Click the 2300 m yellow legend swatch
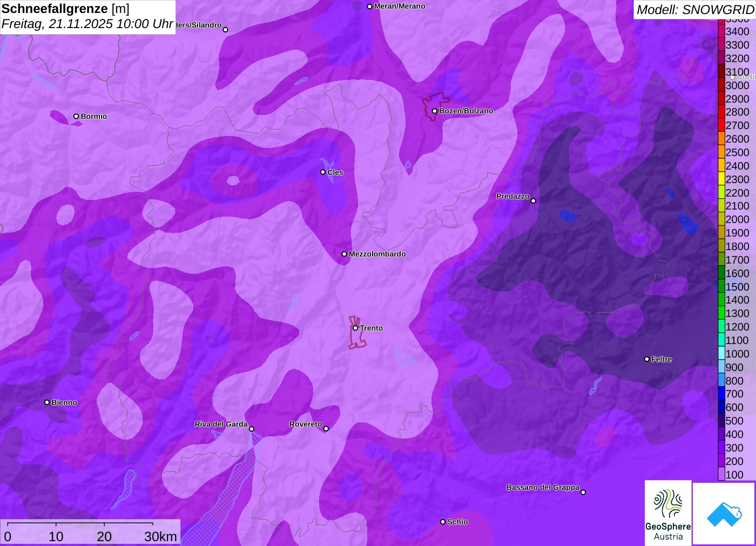This screenshot has height=546, width=756. (721, 179)
